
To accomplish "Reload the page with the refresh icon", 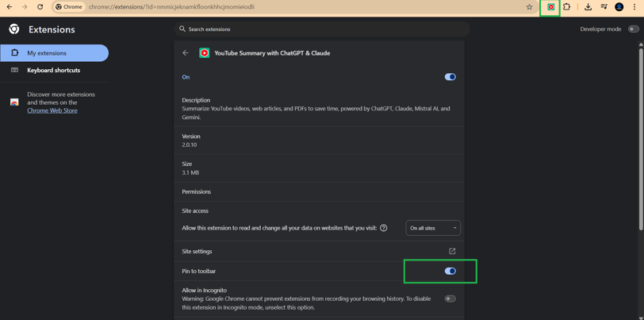I will point(40,7).
